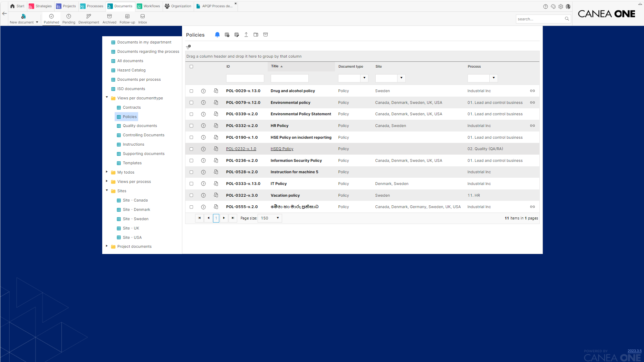Open the Document type filter dropdown
This screenshot has width=644, height=362.
[364, 78]
